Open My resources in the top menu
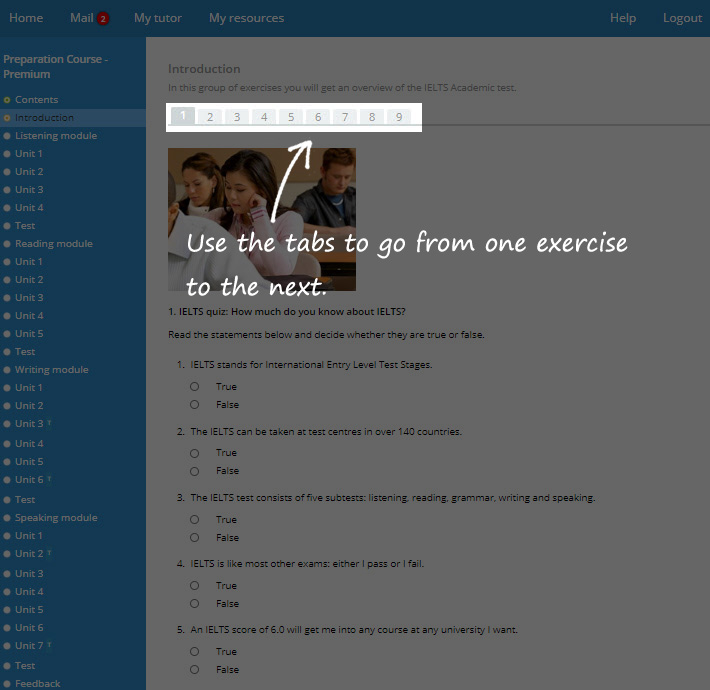710x690 pixels. pos(246,18)
